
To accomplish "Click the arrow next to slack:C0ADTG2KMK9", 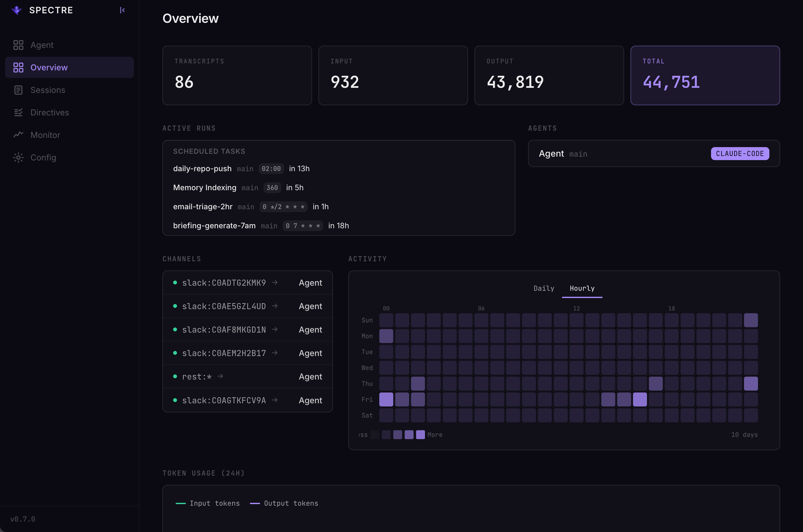I will [x=275, y=282].
